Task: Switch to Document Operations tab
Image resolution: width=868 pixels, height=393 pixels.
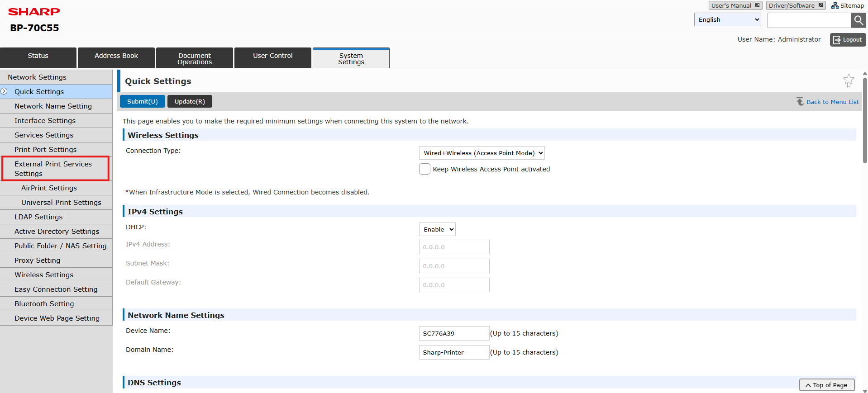Action: point(195,57)
